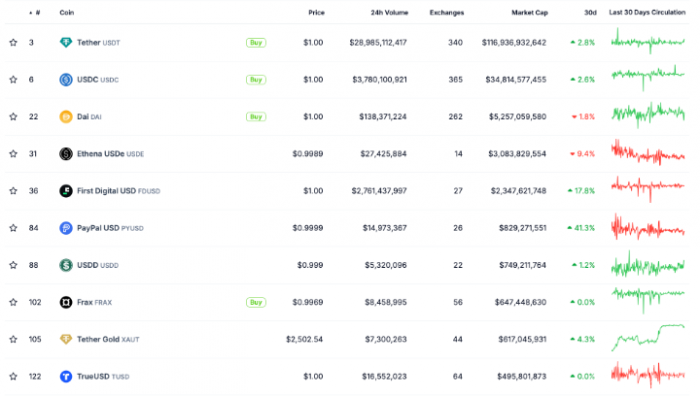This screenshot has width=700, height=396.
Task: Sort table by Market Cap header
Action: click(x=529, y=13)
